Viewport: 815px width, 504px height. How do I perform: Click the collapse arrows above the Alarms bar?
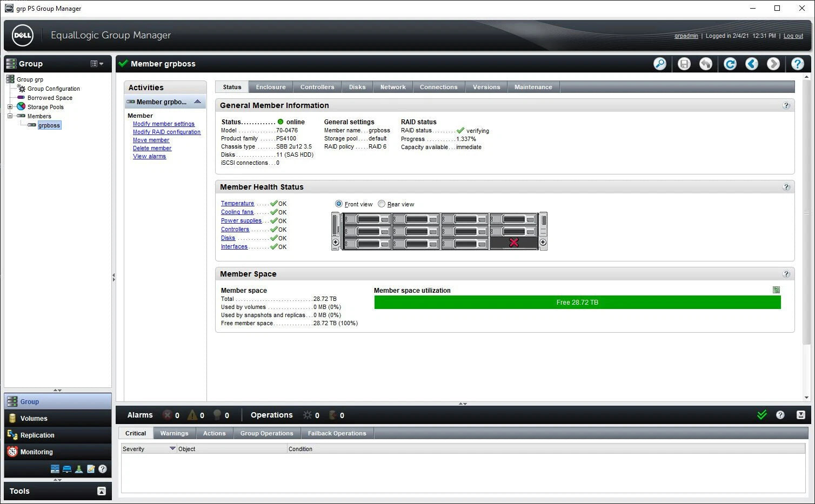coord(463,404)
